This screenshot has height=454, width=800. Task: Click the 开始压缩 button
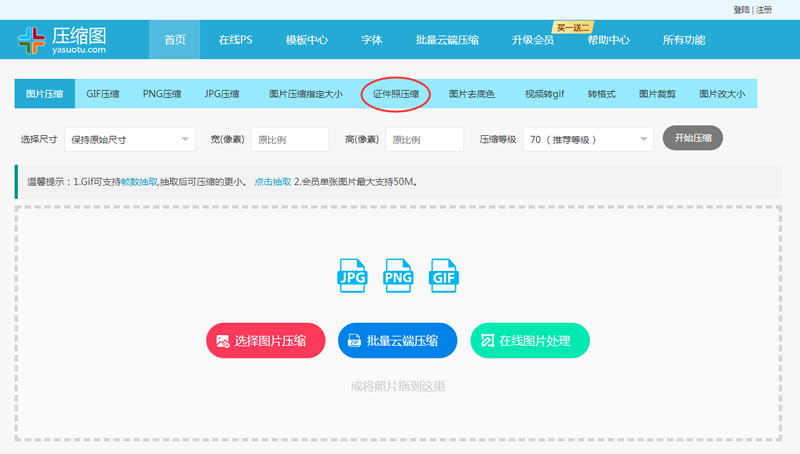pyautogui.click(x=692, y=138)
